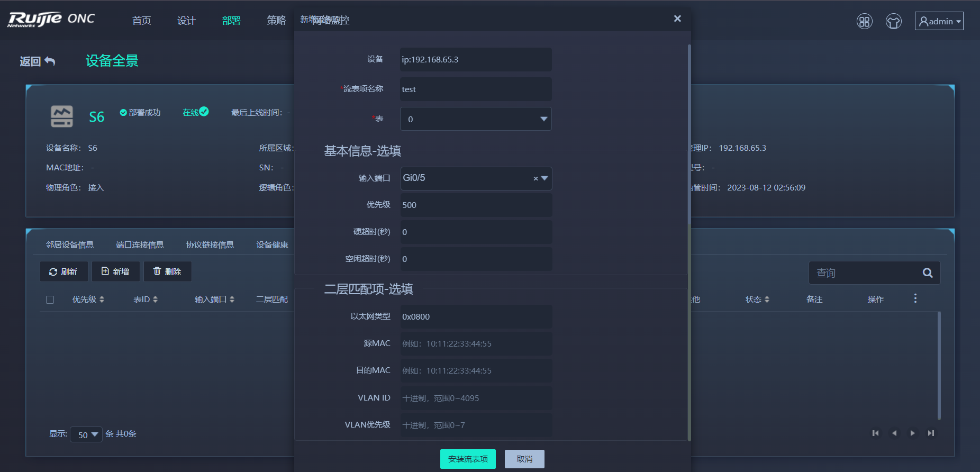
Task: Click the 取消 button in dialog
Action: (x=524, y=459)
